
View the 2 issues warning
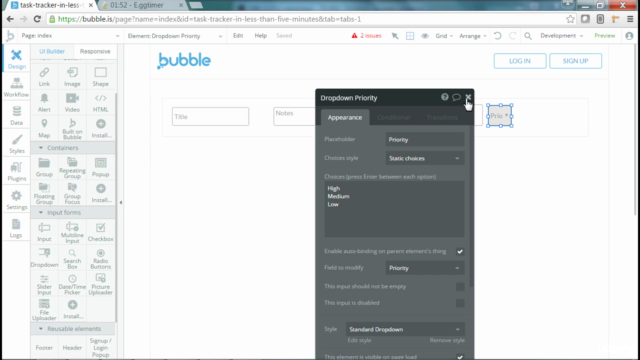pyautogui.click(x=366, y=36)
